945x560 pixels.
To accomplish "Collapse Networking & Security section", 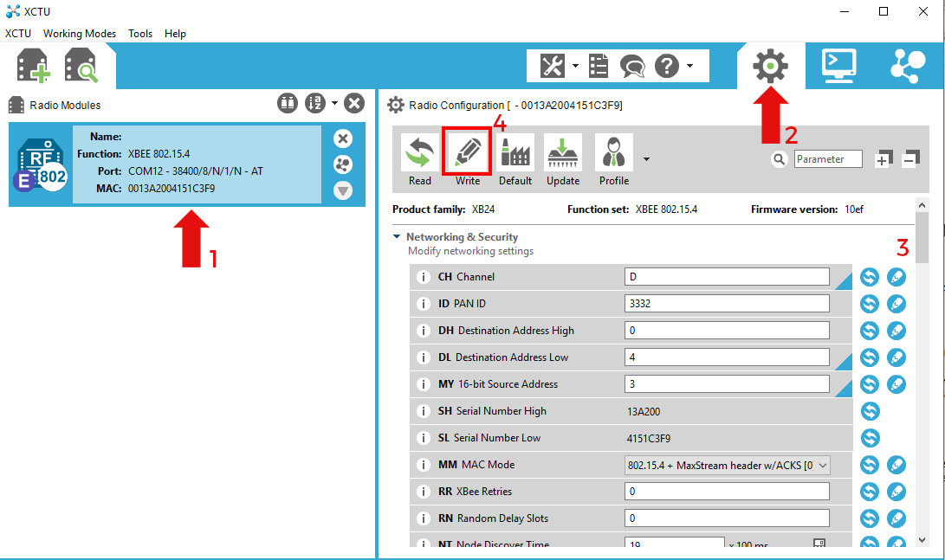I will (397, 236).
